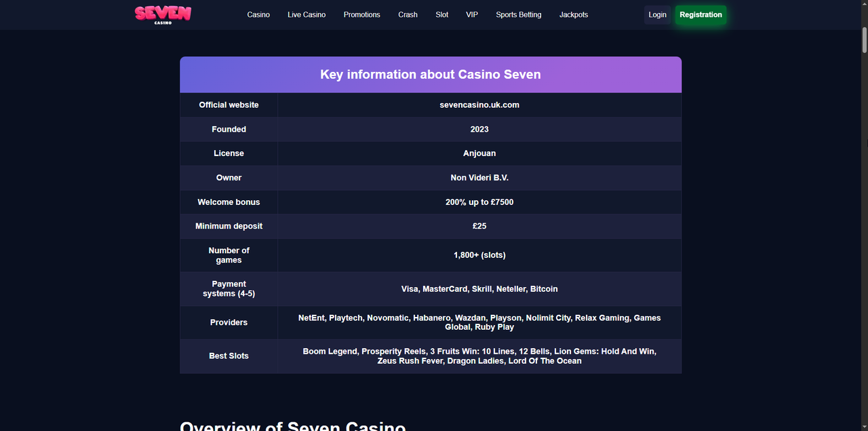The height and width of the screenshot is (431, 868).
Task: Click the page's vertical scrollbar thumb
Action: [x=864, y=39]
